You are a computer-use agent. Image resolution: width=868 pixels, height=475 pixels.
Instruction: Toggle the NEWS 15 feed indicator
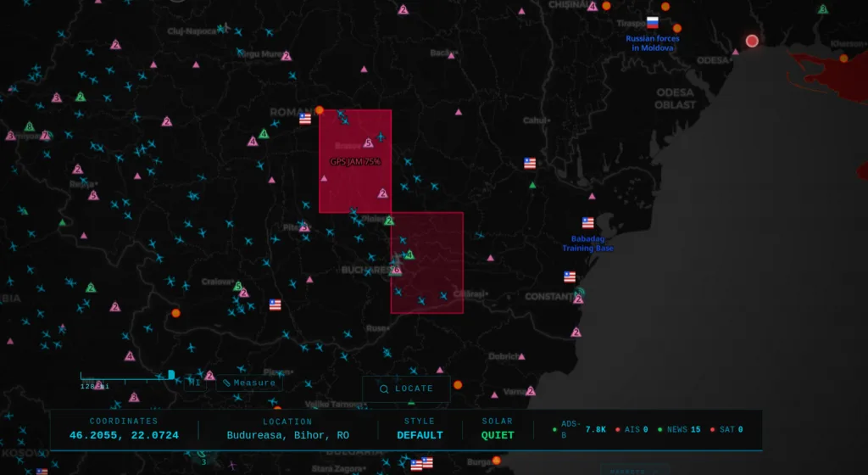(679, 429)
